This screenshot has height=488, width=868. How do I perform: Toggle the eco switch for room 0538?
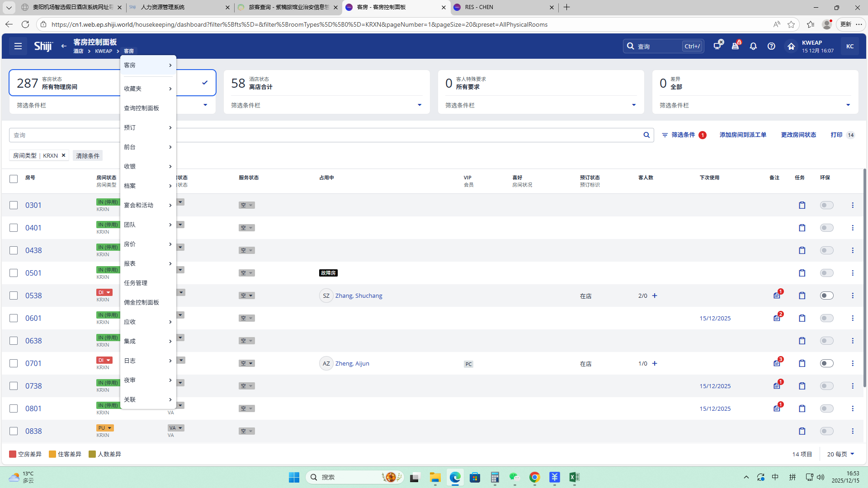point(826,296)
